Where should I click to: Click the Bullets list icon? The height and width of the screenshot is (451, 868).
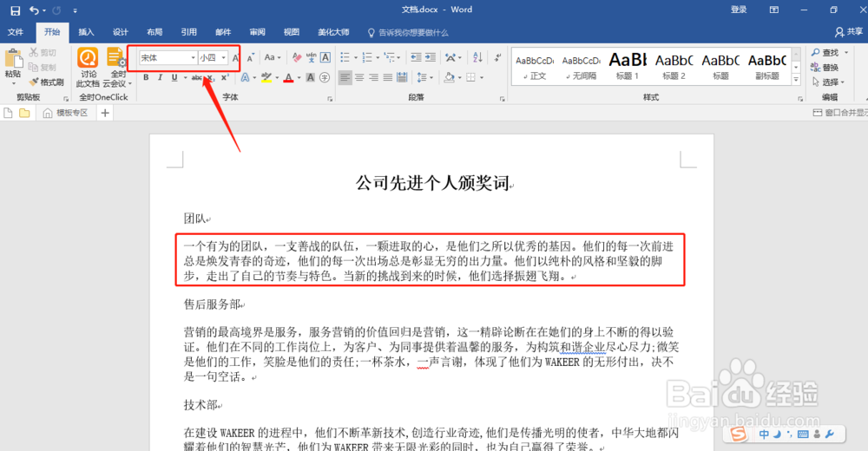[x=345, y=57]
